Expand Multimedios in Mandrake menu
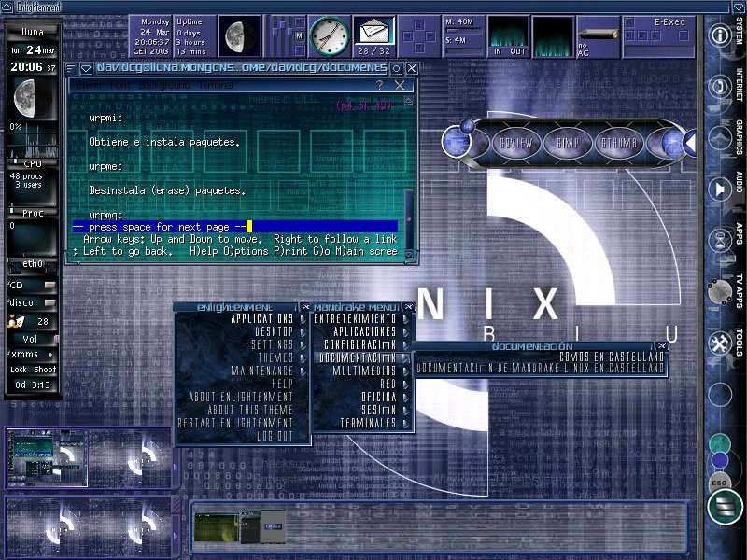The height and width of the screenshot is (560, 747). [x=362, y=371]
